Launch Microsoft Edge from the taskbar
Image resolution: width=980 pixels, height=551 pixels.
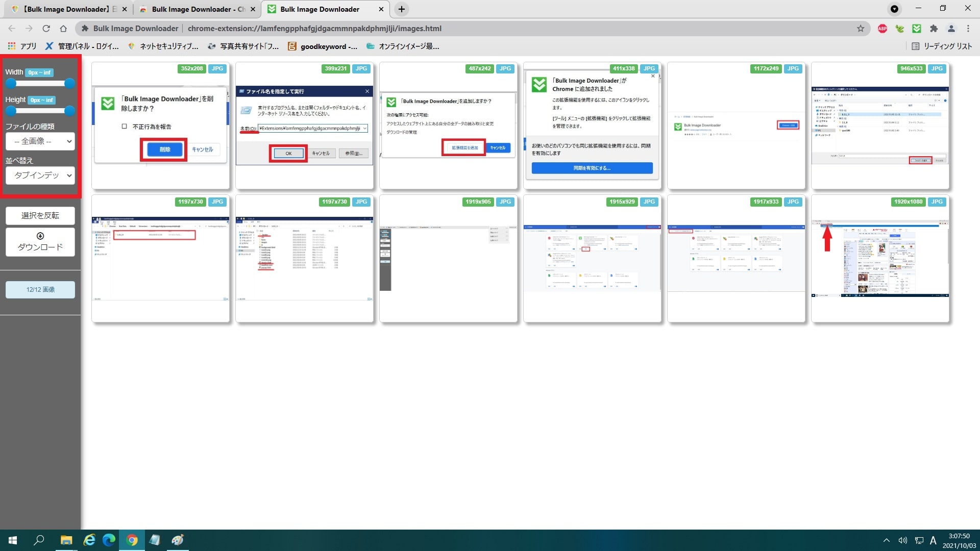109,540
